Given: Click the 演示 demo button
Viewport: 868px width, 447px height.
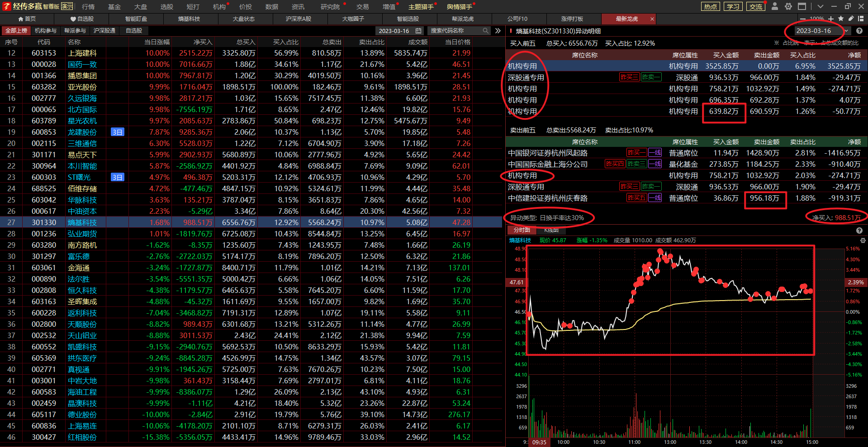Looking at the screenshot, I should (x=67, y=6).
